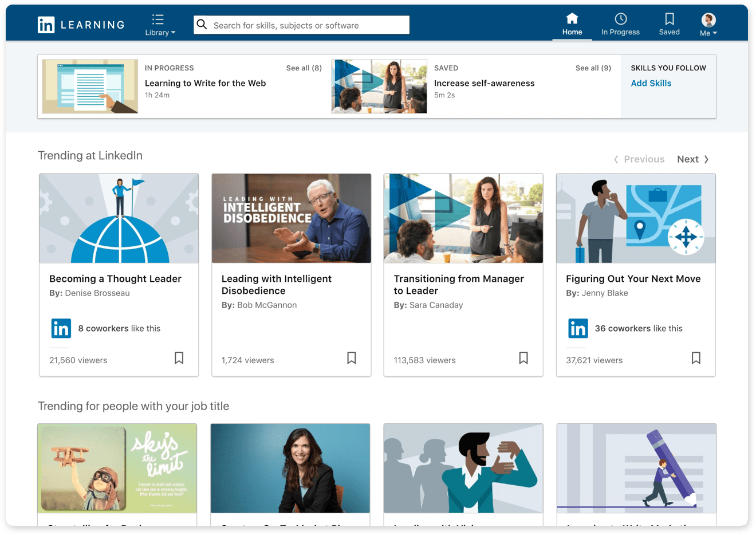Click author name Denise Brosseau
This screenshot has width=756, height=535.
coord(97,293)
